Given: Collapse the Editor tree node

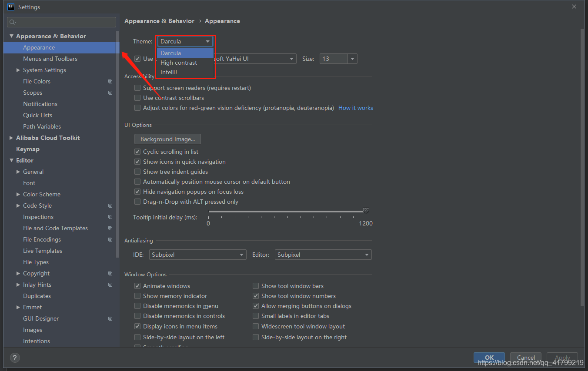Looking at the screenshot, I should (11, 160).
